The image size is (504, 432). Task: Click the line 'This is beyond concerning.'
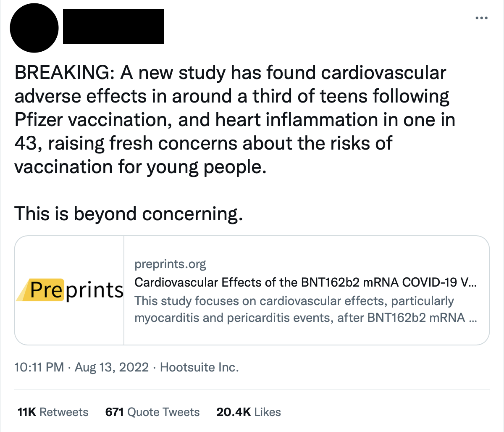(129, 214)
